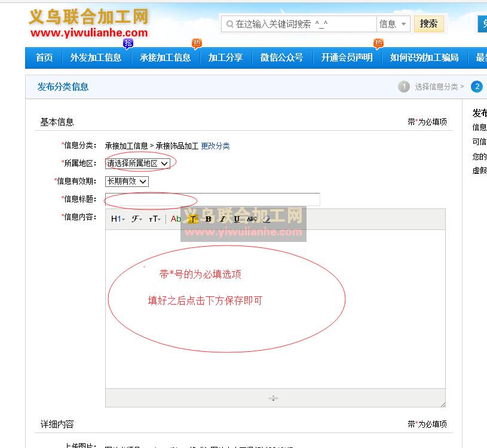Click the 详细内容 section heading
The image size is (487, 448).
57,424
